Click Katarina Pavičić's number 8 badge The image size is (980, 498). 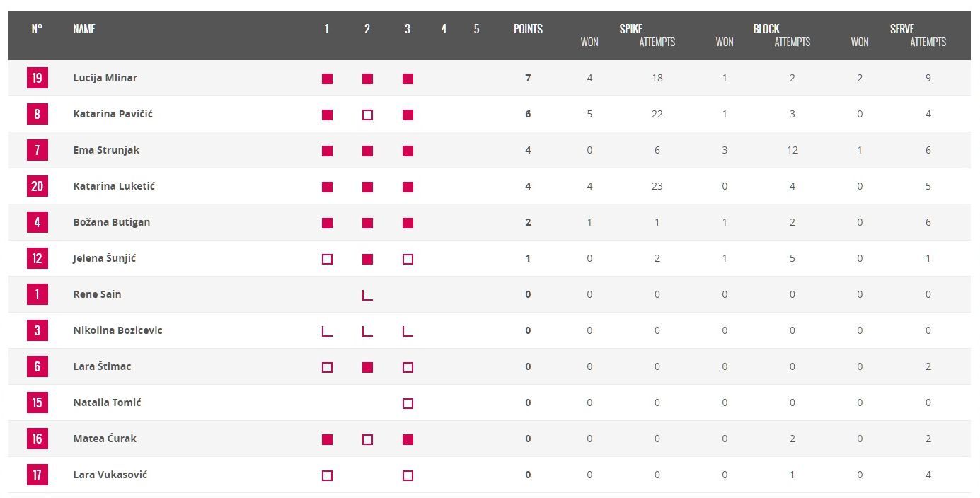tap(37, 114)
